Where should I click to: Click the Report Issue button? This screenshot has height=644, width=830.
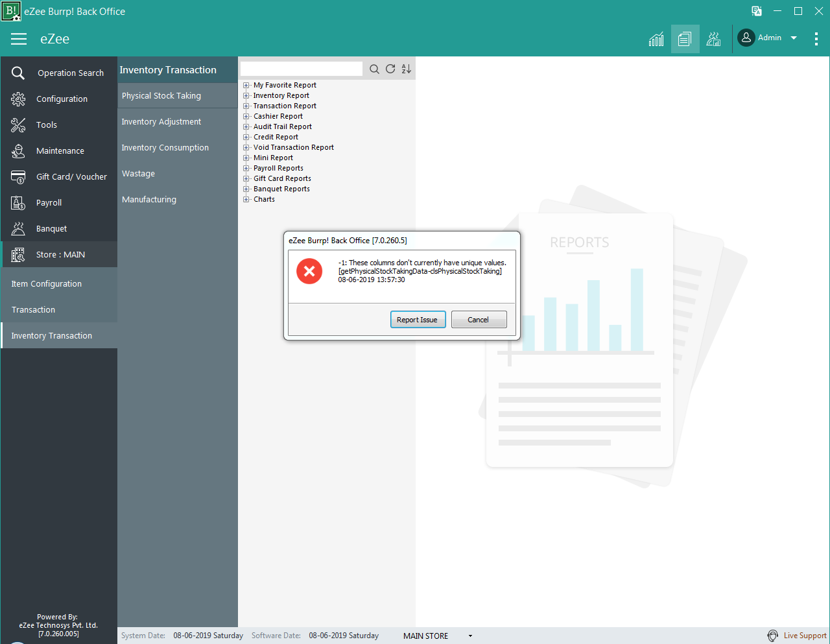tap(418, 320)
